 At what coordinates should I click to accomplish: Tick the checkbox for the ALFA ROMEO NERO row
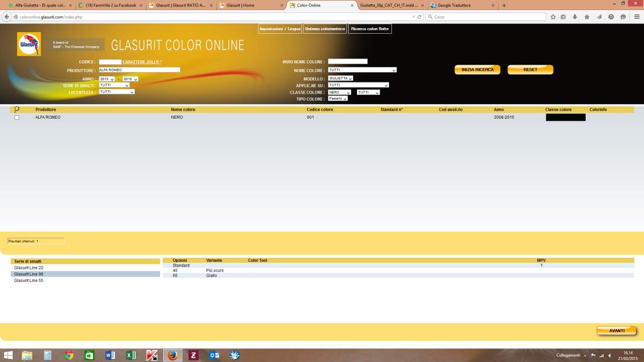[17, 117]
